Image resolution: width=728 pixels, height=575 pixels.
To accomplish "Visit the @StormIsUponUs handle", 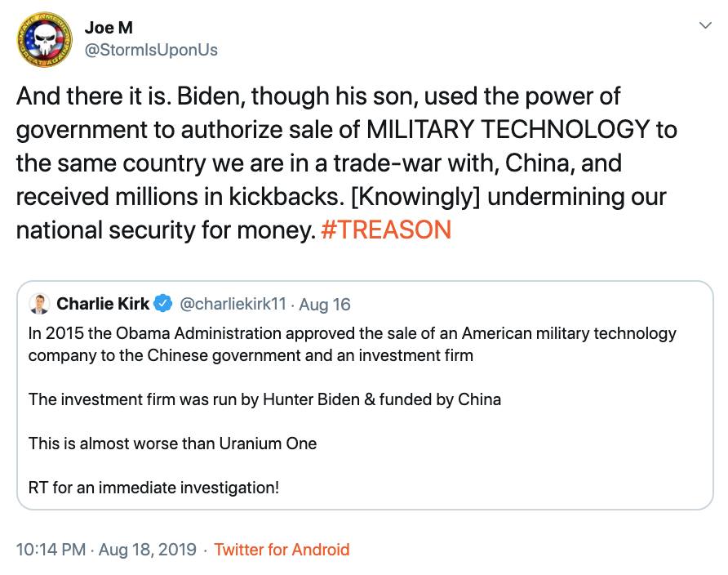I will (151, 50).
